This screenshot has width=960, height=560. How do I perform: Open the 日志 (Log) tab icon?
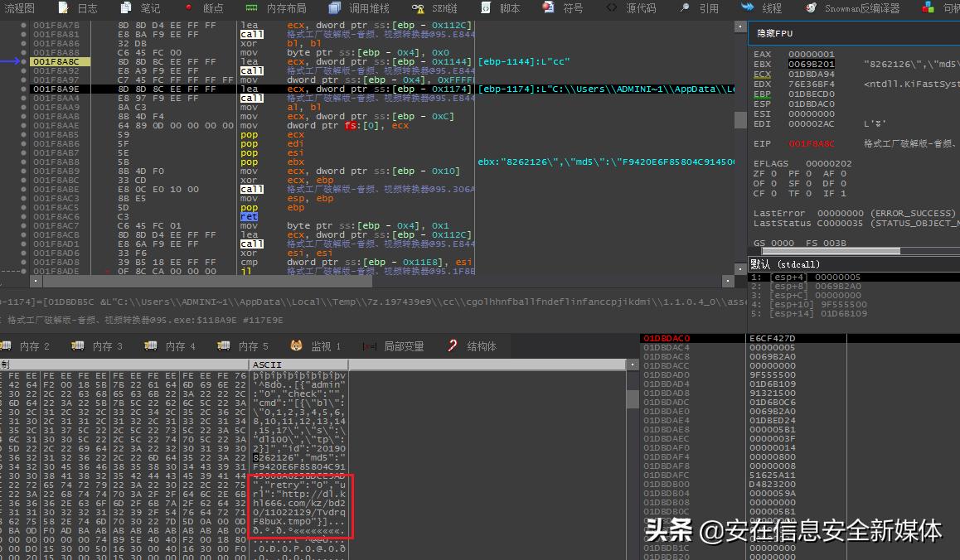point(63,7)
